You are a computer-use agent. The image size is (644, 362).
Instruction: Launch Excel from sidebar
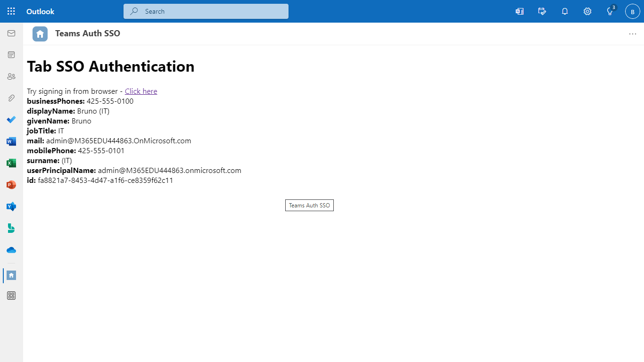coord(11,163)
